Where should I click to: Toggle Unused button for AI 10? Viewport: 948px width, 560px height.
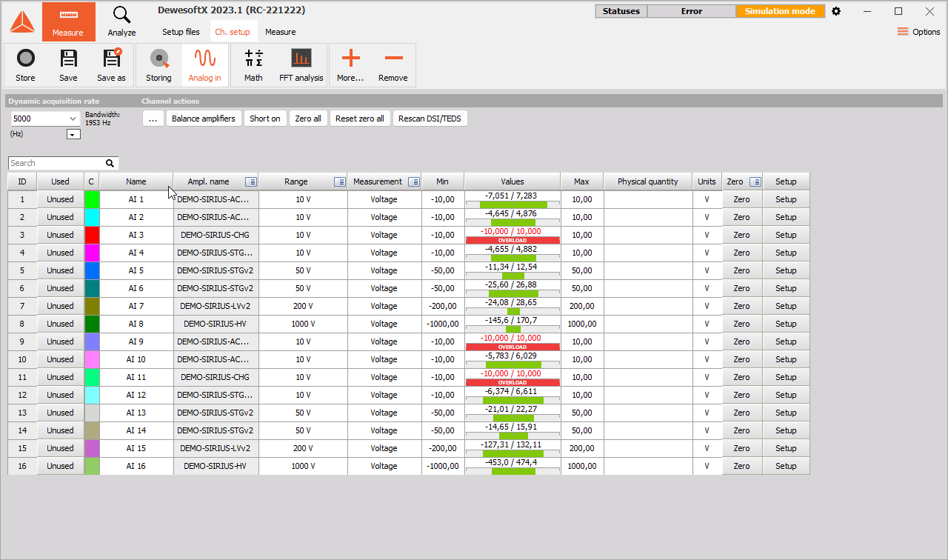[x=61, y=359]
